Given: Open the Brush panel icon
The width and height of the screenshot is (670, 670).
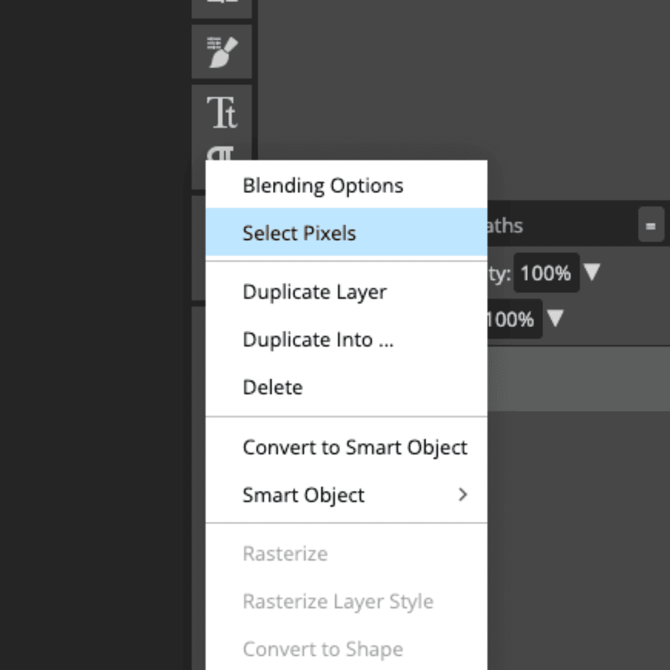Looking at the screenshot, I should 222,52.
